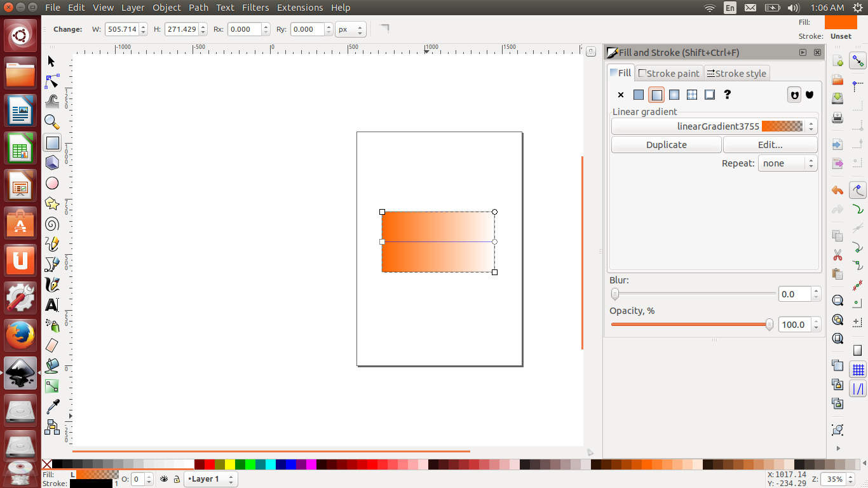Open the Object menu
This screenshot has width=868, height=488.
(166, 8)
